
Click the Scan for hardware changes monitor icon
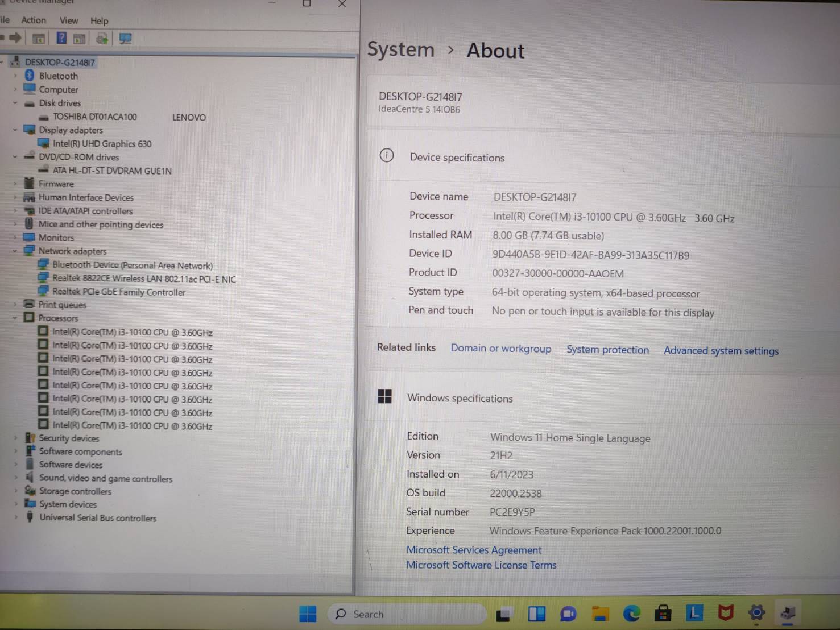coord(125,38)
